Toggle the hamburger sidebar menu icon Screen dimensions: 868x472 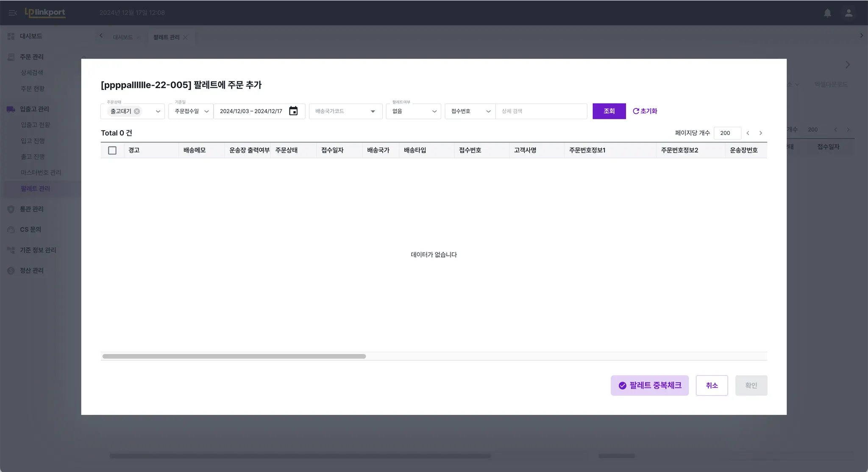[x=12, y=13]
